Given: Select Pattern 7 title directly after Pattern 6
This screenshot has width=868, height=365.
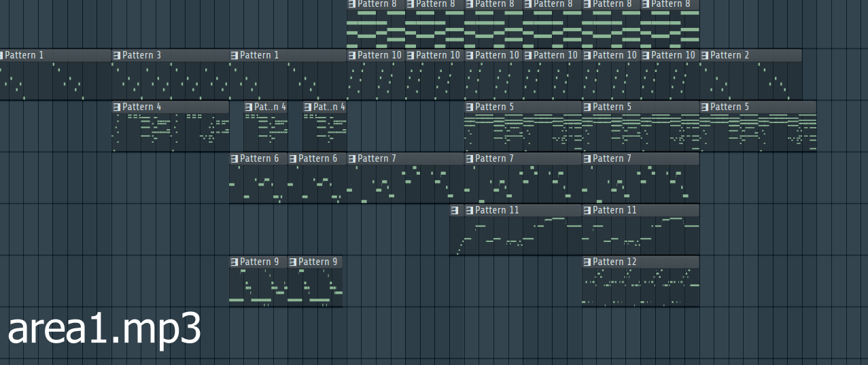Looking at the screenshot, I should [x=377, y=158].
